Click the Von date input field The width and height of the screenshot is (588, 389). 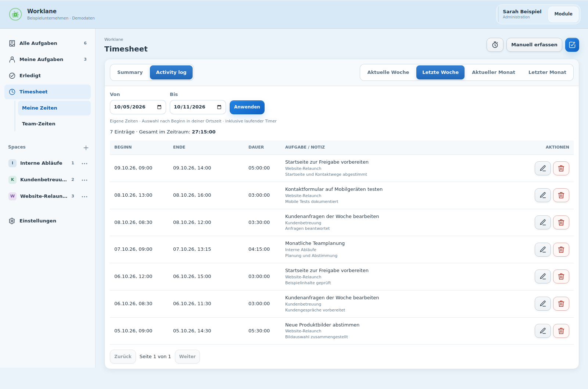pyautogui.click(x=138, y=107)
